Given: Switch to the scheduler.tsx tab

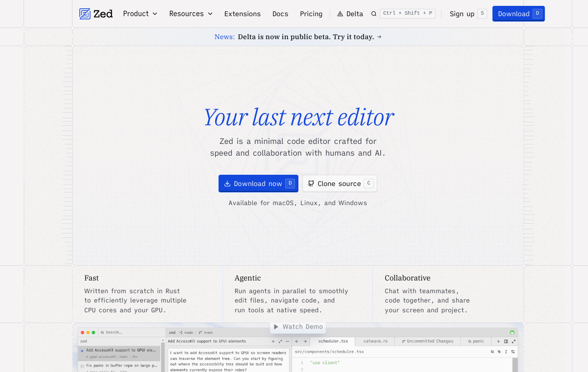Looking at the screenshot, I should pyautogui.click(x=333, y=341).
